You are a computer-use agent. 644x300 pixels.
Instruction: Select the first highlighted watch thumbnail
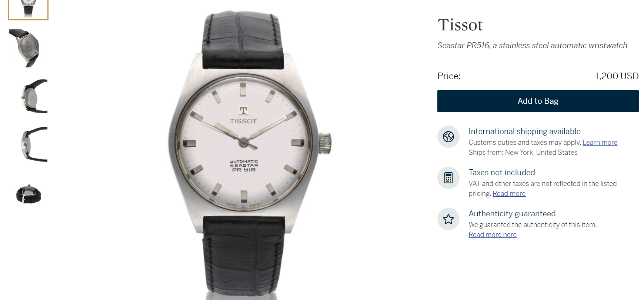tap(29, 10)
